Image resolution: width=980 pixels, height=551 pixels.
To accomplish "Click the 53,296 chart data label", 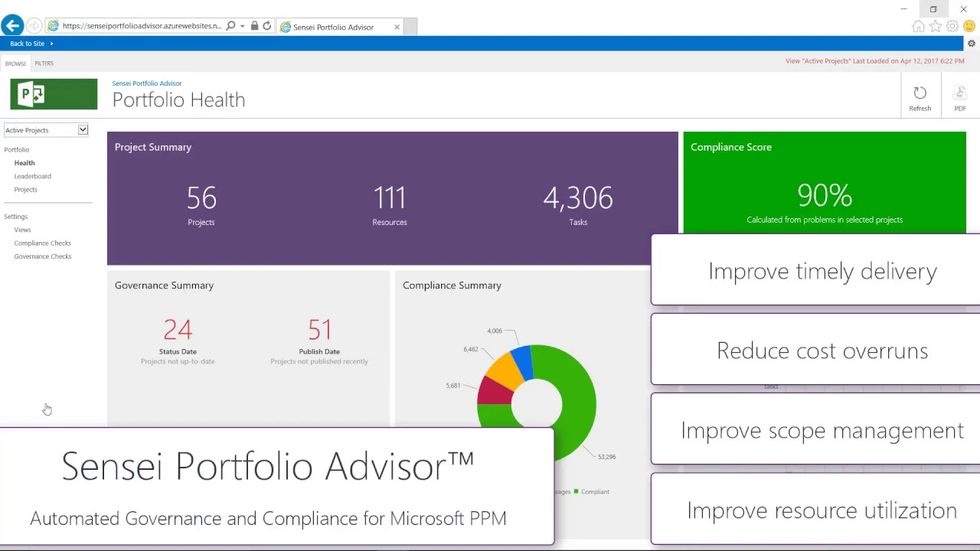I will (606, 457).
